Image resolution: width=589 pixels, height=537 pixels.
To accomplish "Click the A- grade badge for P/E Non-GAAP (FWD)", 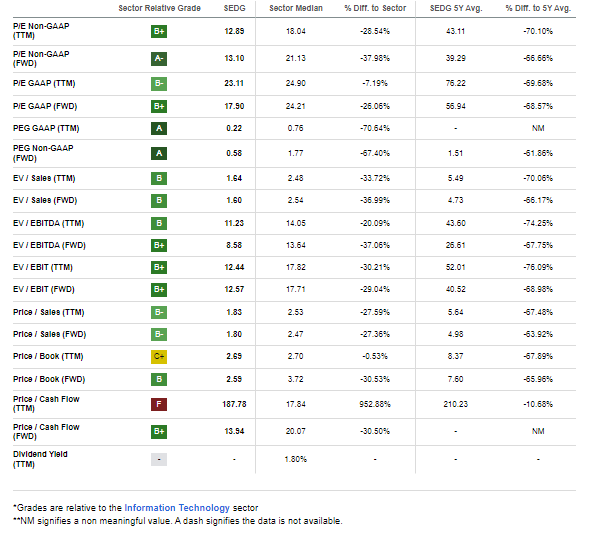I will [x=159, y=59].
